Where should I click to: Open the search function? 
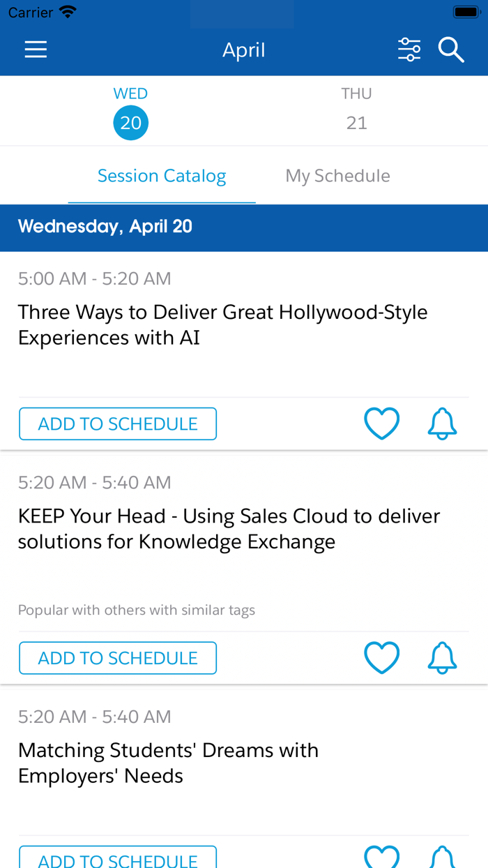[451, 49]
